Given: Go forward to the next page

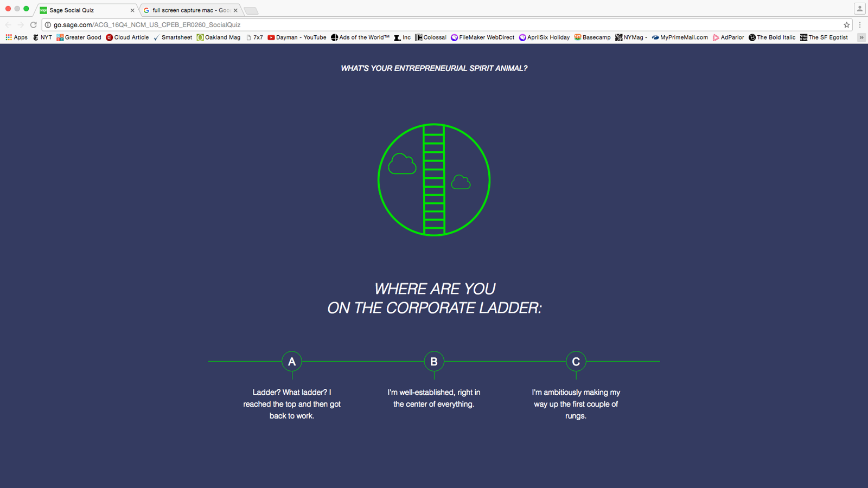Looking at the screenshot, I should click(21, 25).
